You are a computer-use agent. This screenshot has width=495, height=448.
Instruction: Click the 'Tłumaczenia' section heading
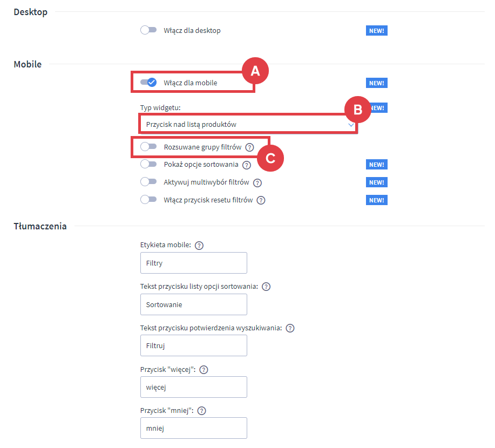[40, 226]
